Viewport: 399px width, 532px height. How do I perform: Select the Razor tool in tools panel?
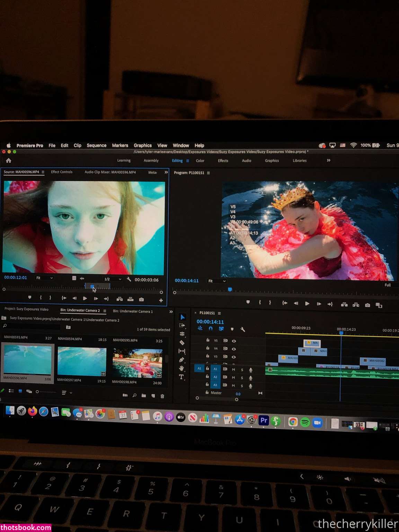[x=182, y=343]
